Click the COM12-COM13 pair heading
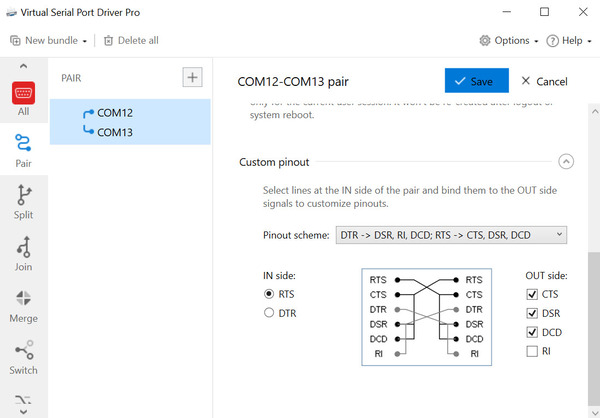The width and height of the screenshot is (600, 418). pos(293,82)
